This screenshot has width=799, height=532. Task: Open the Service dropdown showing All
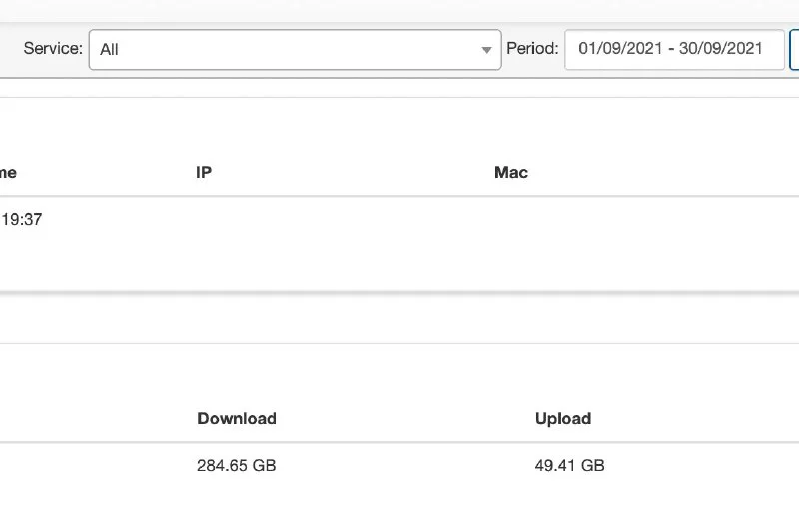[295, 49]
